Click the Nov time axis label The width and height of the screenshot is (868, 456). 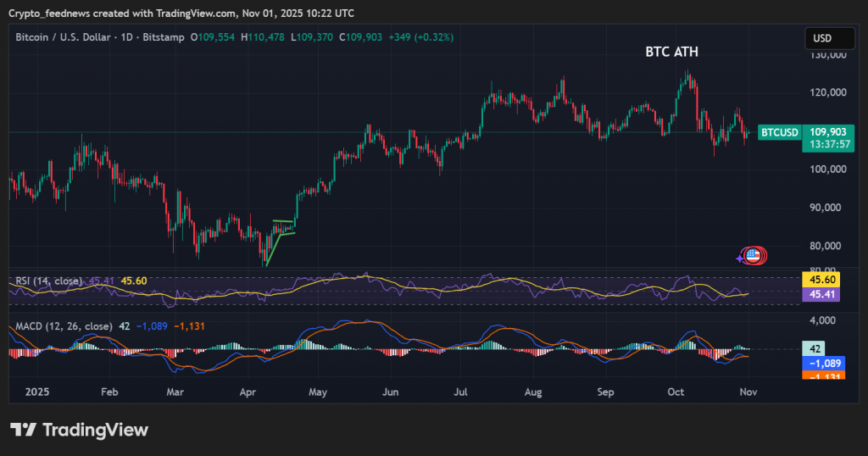click(x=748, y=392)
